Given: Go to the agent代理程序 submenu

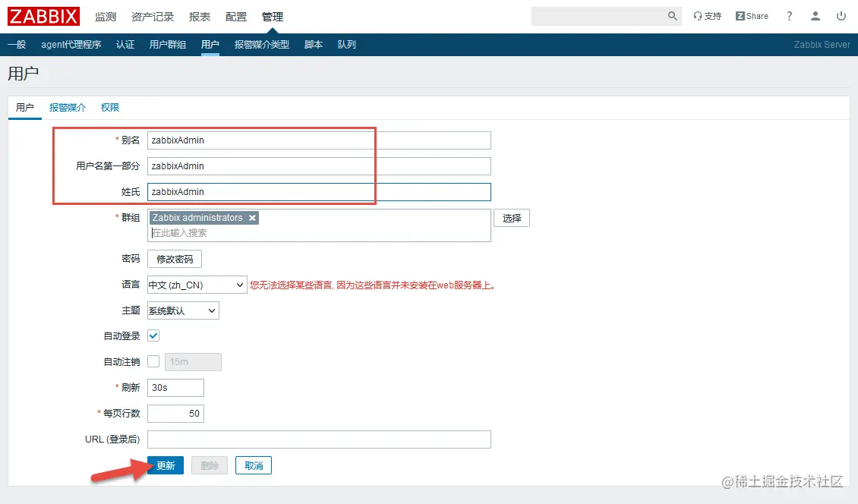Looking at the screenshot, I should 71,44.
